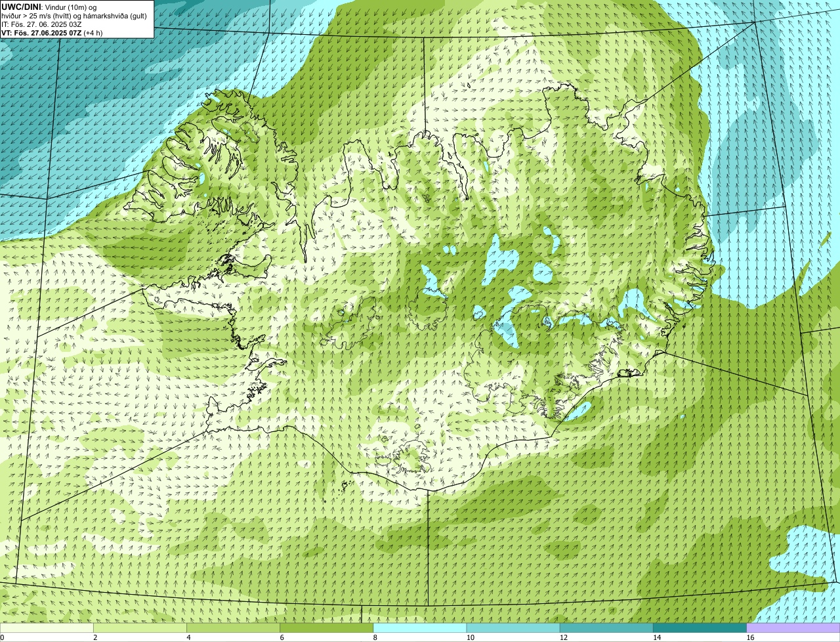Click the '16' label on the scale
Viewport: 840px width, 642px height.
pyautogui.click(x=750, y=637)
